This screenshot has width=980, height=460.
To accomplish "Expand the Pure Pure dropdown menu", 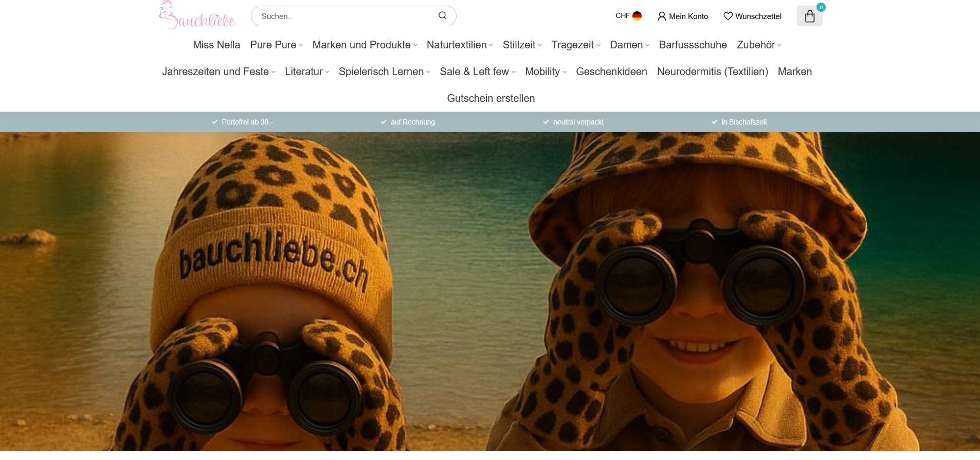I will 276,45.
